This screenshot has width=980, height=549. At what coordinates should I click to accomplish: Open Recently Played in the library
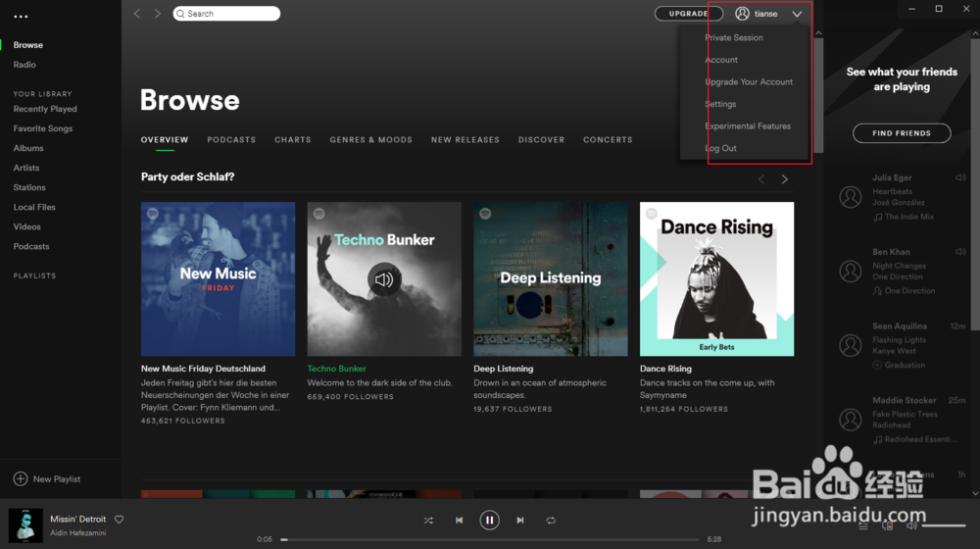click(45, 109)
